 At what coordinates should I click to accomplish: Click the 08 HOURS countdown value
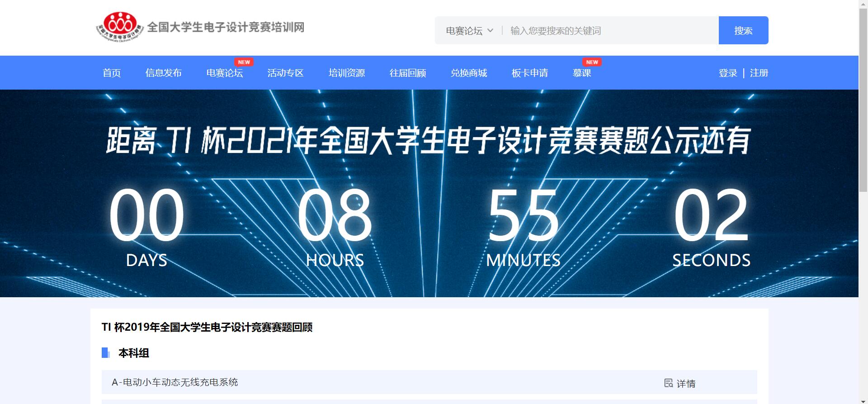coord(335,215)
